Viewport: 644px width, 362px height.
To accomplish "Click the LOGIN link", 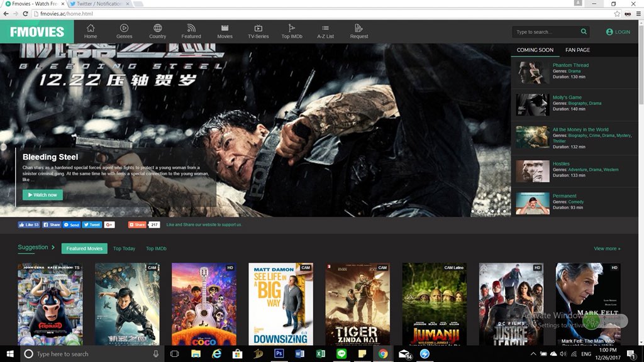I will [618, 31].
